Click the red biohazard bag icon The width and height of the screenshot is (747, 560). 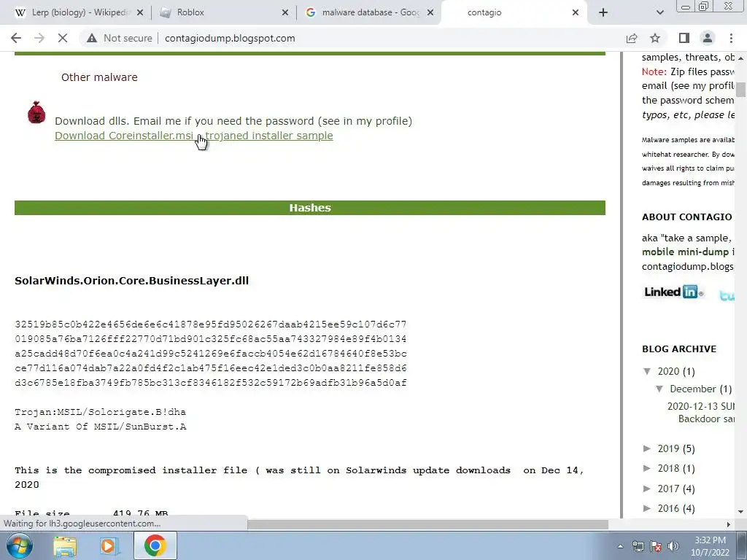coord(36,112)
